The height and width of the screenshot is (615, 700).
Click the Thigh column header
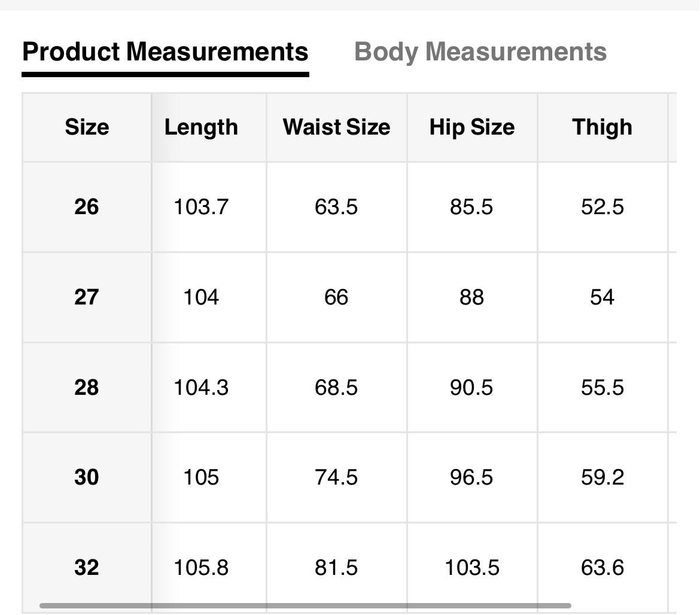pyautogui.click(x=602, y=127)
